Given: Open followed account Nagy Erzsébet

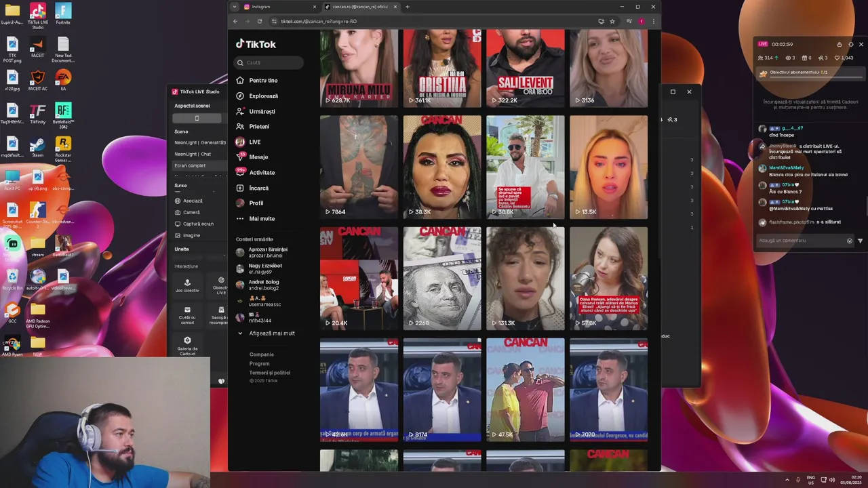Looking at the screenshot, I should point(259,268).
